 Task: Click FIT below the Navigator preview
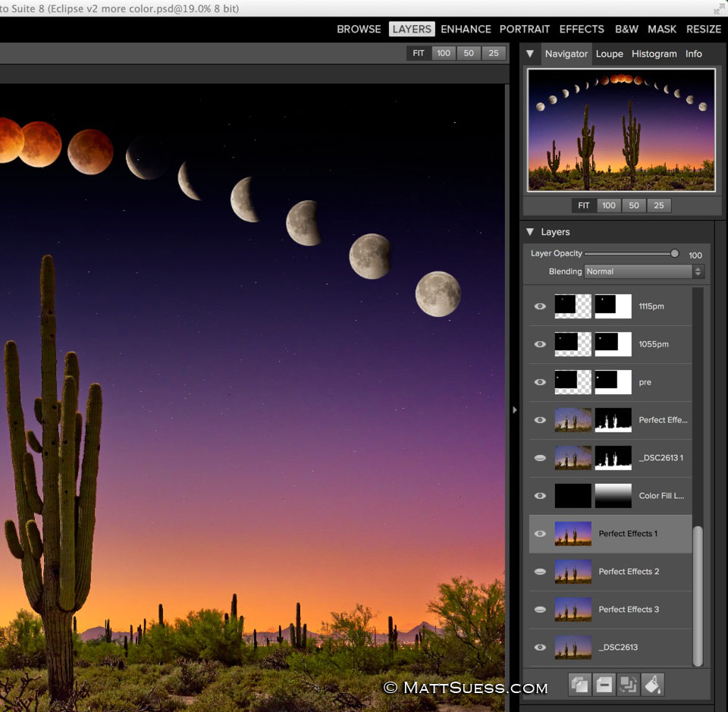pyautogui.click(x=584, y=205)
